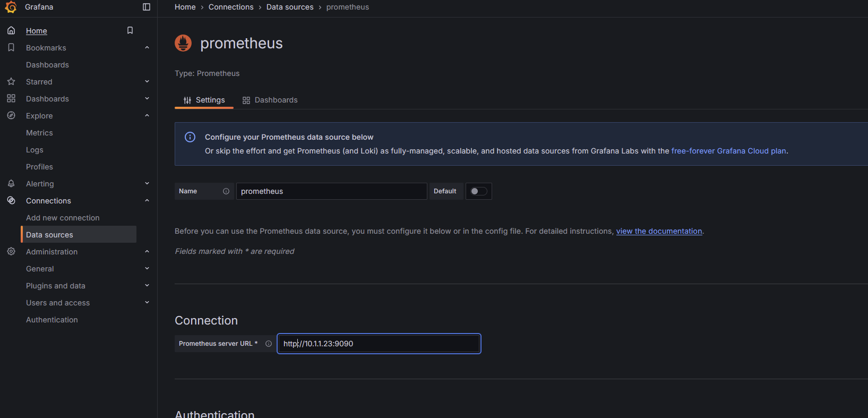Switch to the Dashboards tab
Viewport: 868px width, 418px height.
click(x=270, y=100)
